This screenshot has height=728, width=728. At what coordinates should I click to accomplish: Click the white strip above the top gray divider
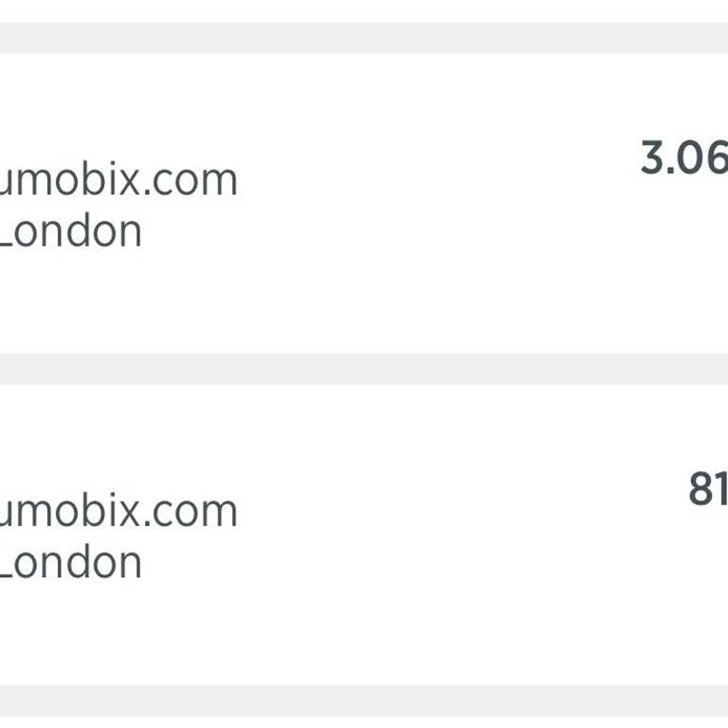pos(364,9)
